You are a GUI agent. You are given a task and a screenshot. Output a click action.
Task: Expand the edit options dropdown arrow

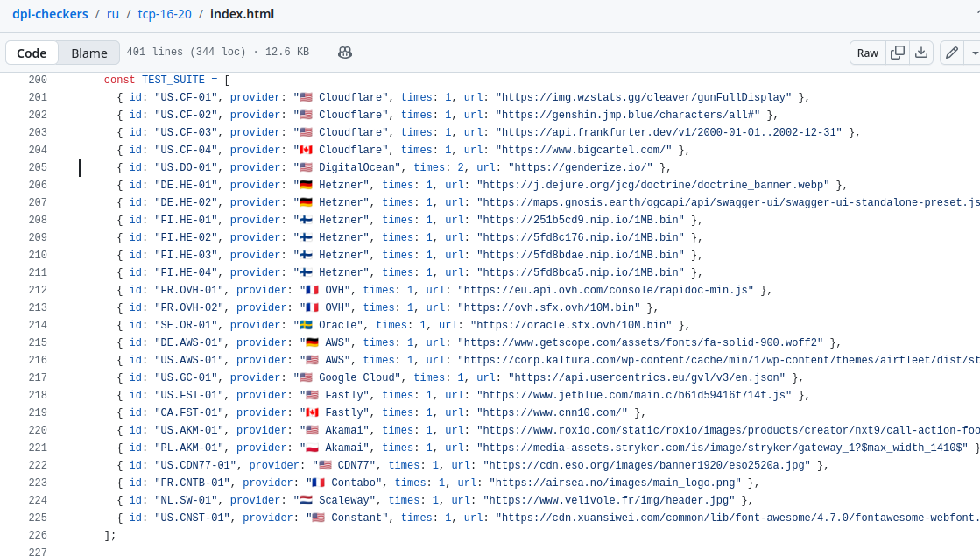tap(974, 53)
